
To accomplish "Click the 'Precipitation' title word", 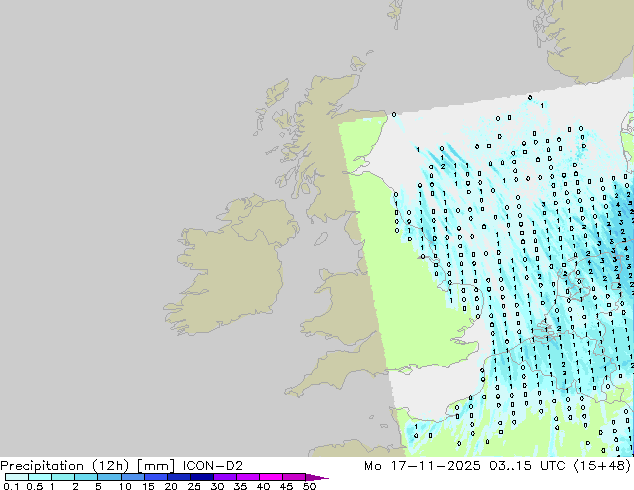I will pyautogui.click(x=42, y=466).
